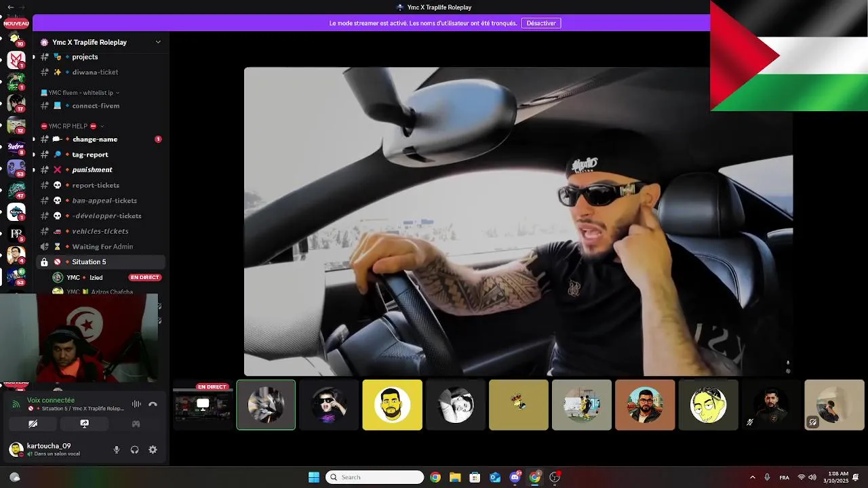This screenshot has height=488, width=868.
Task: Open Discord from the taskbar
Action: [x=515, y=477]
